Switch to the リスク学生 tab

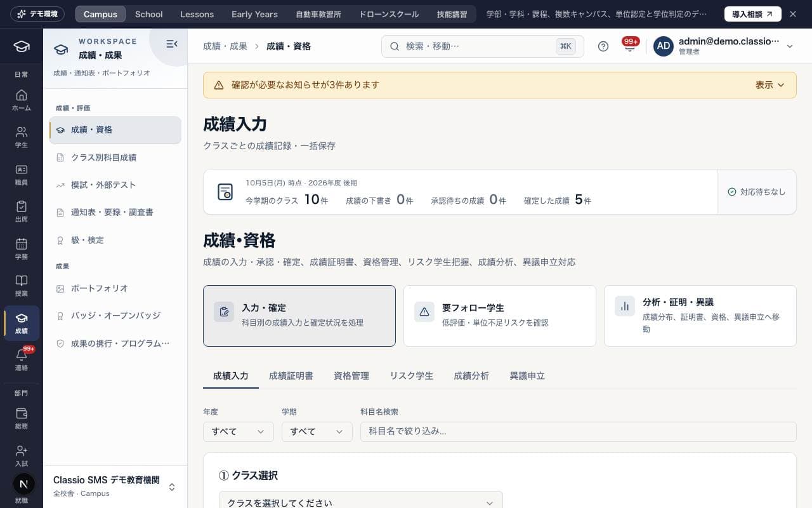pos(412,376)
